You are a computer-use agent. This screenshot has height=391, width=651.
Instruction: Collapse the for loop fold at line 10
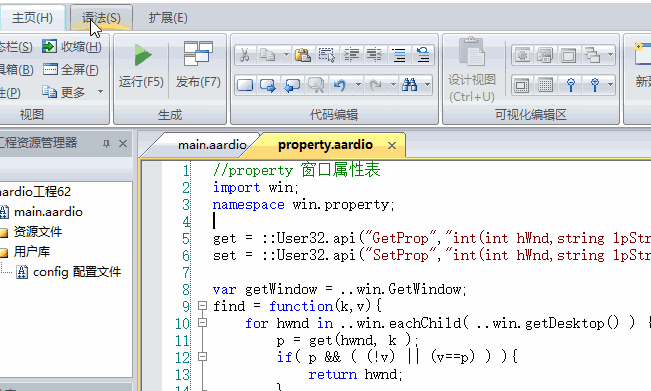tap(203, 323)
